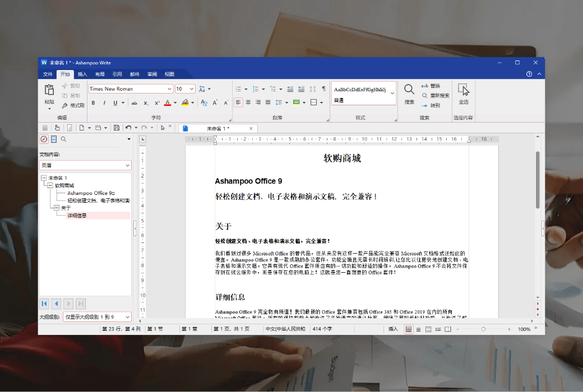The width and height of the screenshot is (583, 392).
Task: Switch to the Mailings (邮件) ribbon tab
Action: 135,74
